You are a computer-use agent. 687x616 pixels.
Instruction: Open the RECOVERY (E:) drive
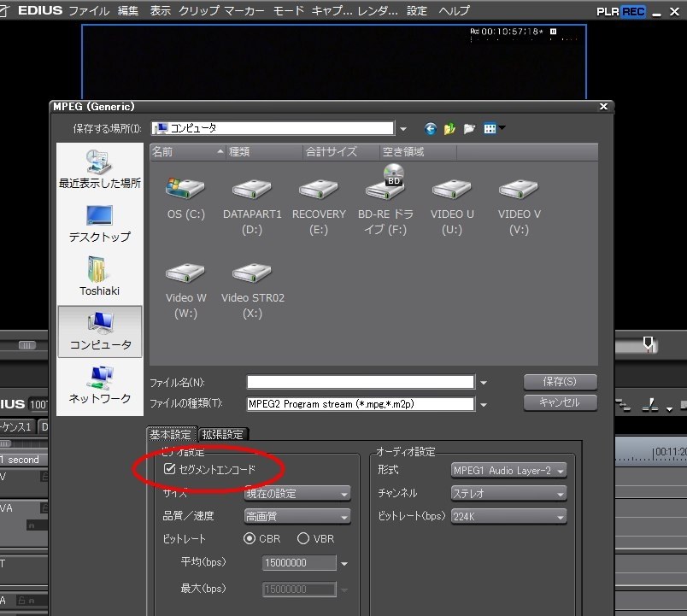319,205
